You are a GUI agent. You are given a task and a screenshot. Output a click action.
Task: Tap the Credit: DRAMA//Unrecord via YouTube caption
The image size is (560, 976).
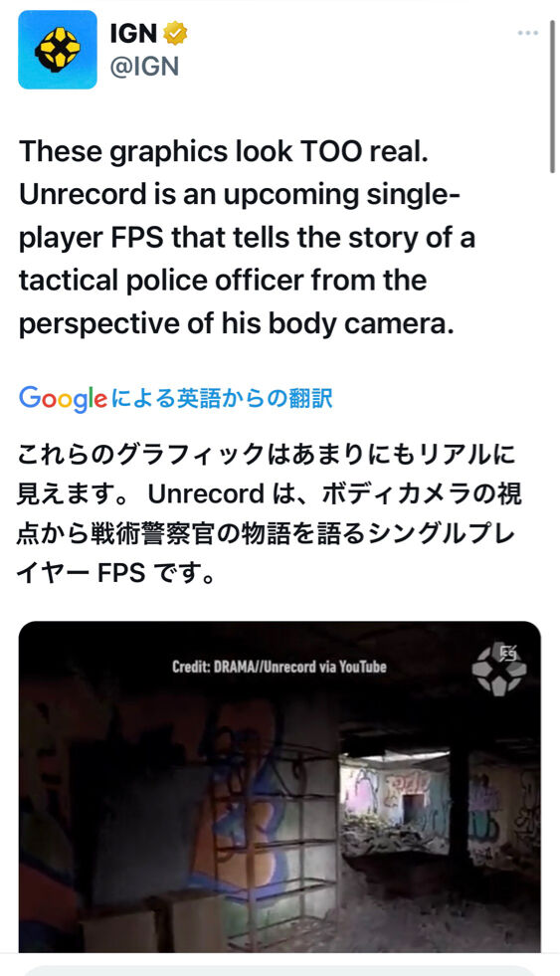[x=280, y=667]
